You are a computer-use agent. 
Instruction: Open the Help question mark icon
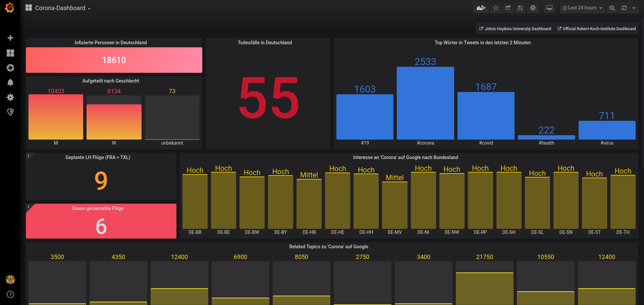click(10, 294)
